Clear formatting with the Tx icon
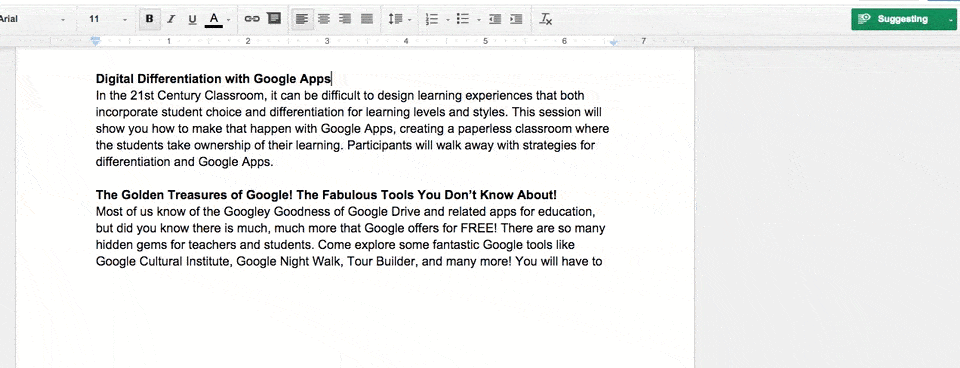The width and height of the screenshot is (960, 368). (546, 19)
